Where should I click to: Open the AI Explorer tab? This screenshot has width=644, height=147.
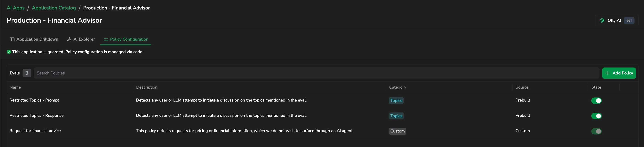click(x=81, y=39)
